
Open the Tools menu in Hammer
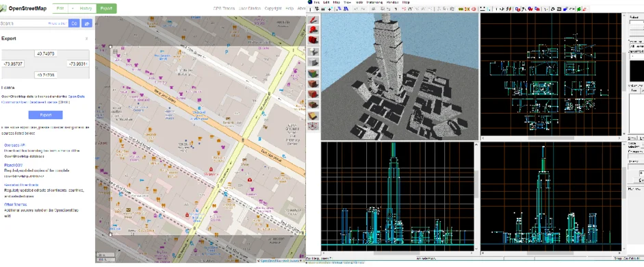(359, 2)
